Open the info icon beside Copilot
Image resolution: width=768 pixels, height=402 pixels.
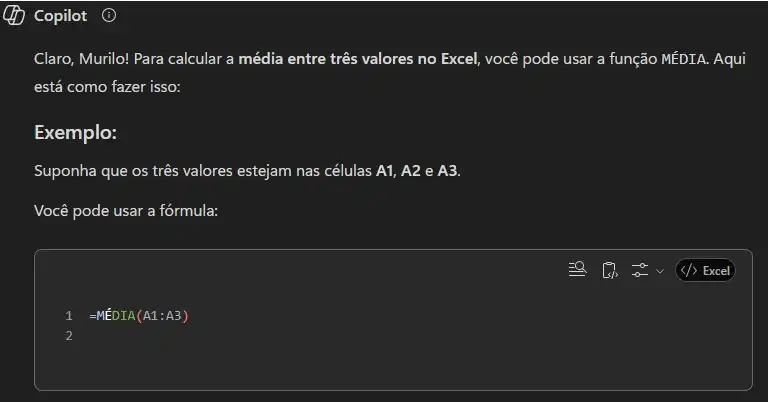point(109,15)
